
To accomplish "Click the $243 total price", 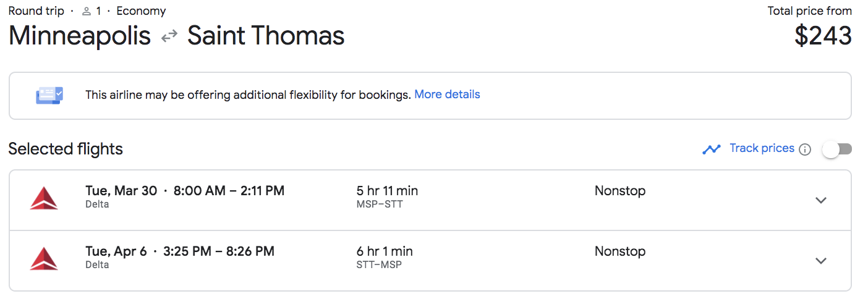I will coord(823,36).
